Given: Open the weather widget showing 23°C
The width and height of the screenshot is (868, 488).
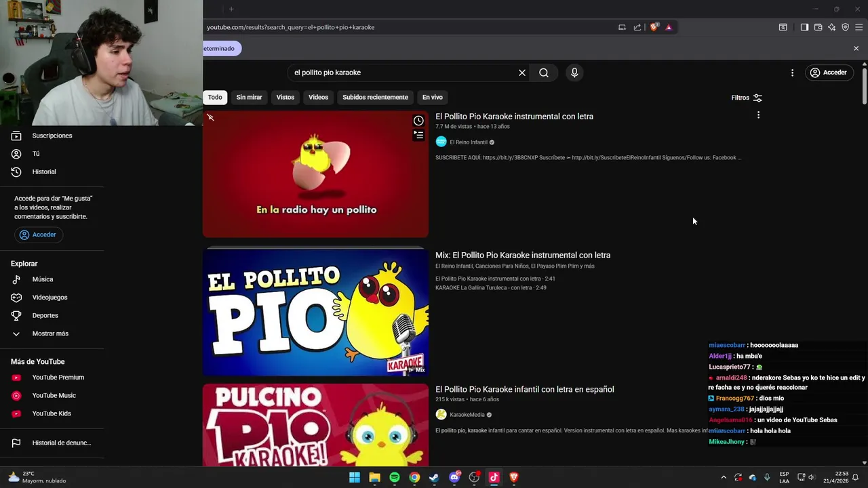Looking at the screenshot, I should tap(37, 477).
